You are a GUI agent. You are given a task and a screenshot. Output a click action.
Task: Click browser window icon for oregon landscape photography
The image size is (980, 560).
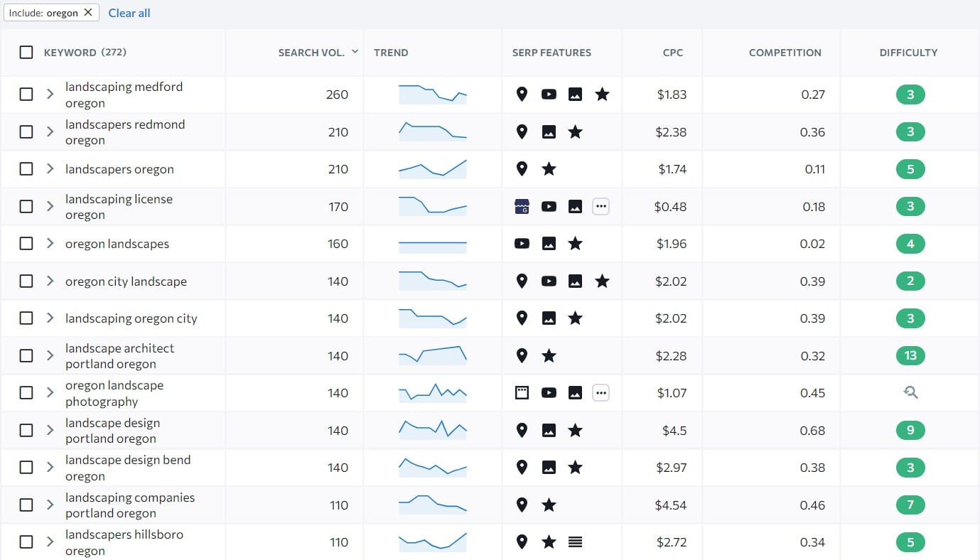pyautogui.click(x=522, y=393)
